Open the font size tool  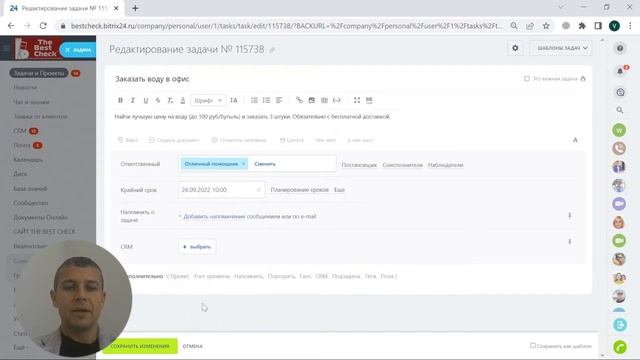[x=234, y=100]
